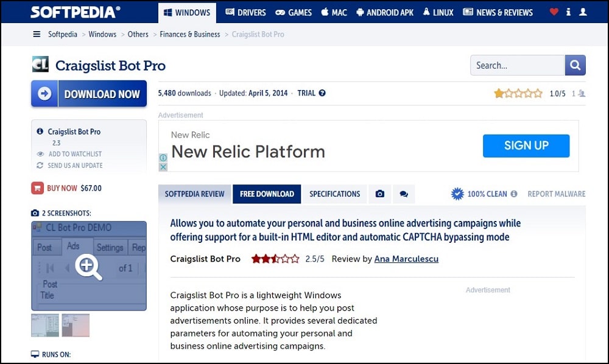Click the Send Us An Update refresh icon
This screenshot has width=609, height=364.
pos(40,166)
